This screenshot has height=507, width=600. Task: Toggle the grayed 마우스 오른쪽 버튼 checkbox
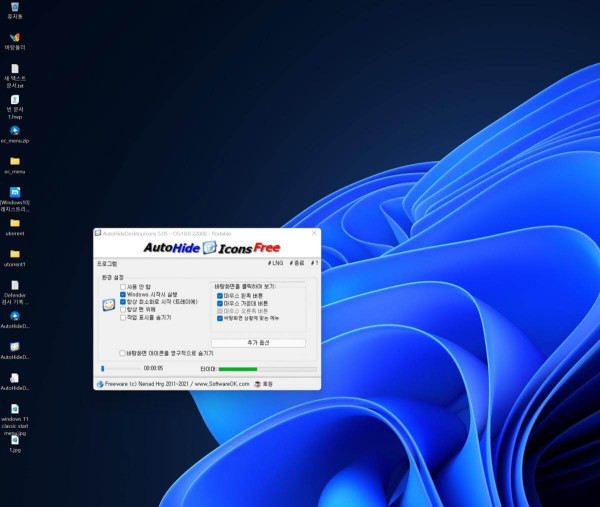[x=220, y=311]
